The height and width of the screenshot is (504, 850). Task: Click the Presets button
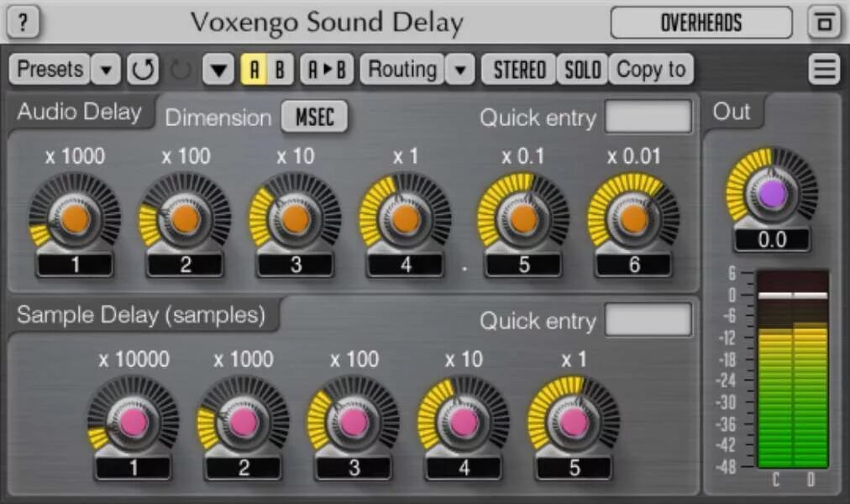point(50,70)
